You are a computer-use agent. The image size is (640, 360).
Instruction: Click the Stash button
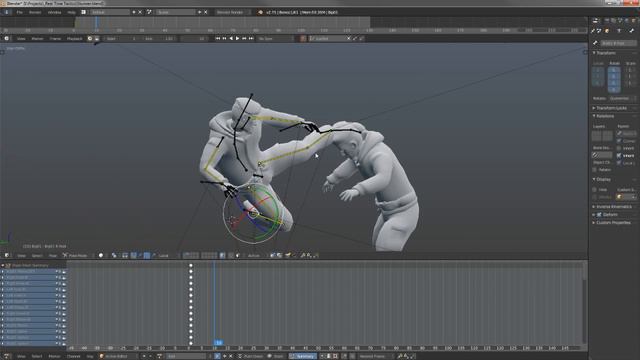tap(276, 356)
